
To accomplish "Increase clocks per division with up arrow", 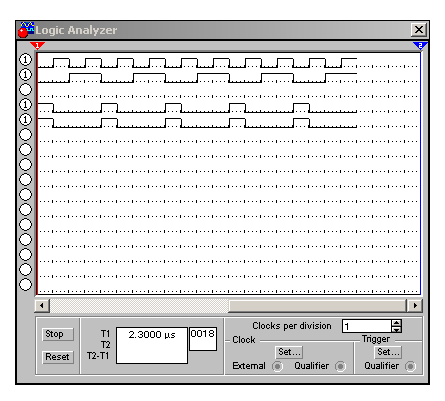I will [396, 323].
